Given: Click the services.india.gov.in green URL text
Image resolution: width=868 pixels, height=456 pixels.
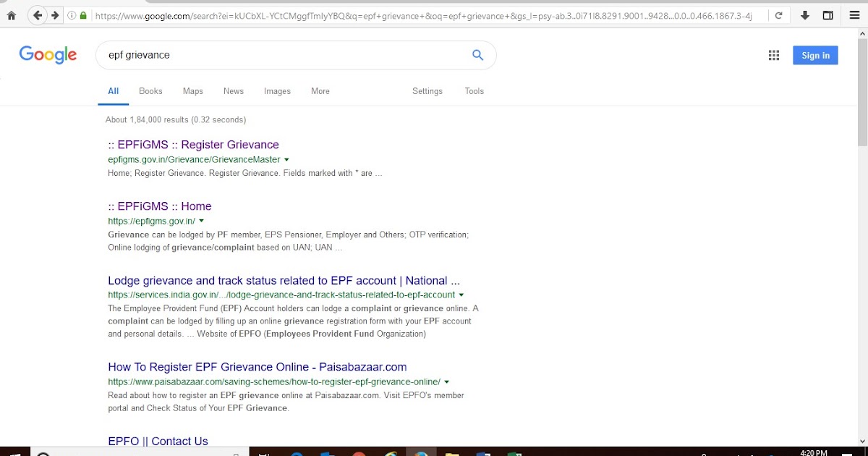Looking at the screenshot, I should [x=281, y=295].
